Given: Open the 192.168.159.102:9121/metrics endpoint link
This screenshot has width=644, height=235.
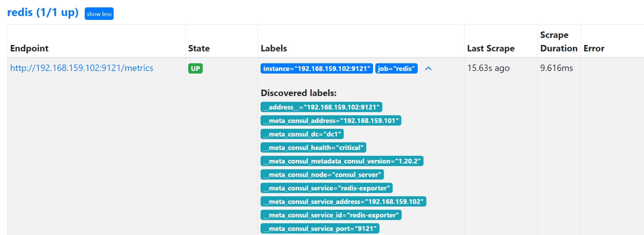Looking at the screenshot, I should (82, 68).
